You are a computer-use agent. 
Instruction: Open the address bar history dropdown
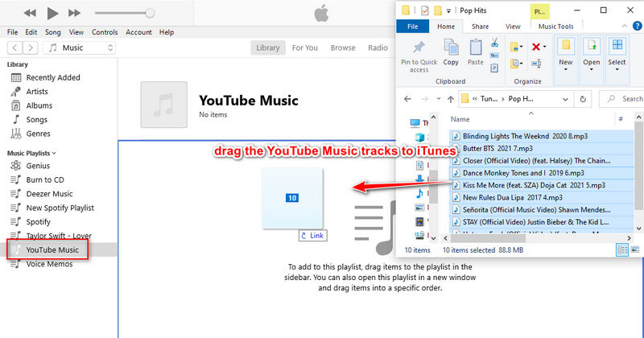(565, 99)
